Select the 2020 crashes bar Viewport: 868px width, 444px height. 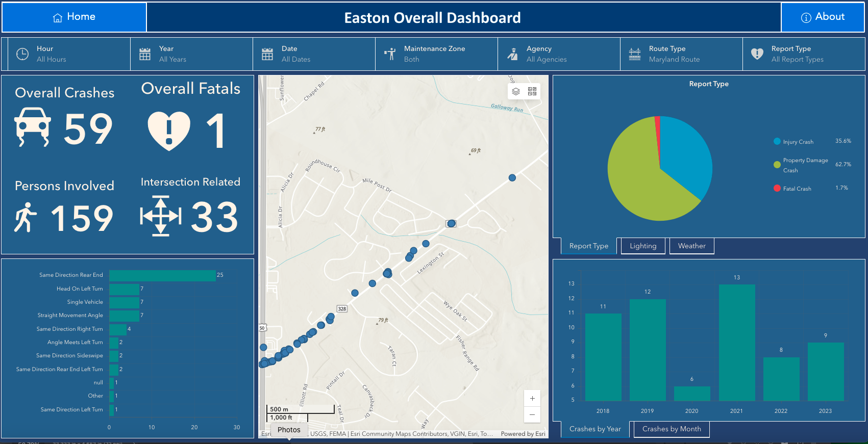point(692,394)
